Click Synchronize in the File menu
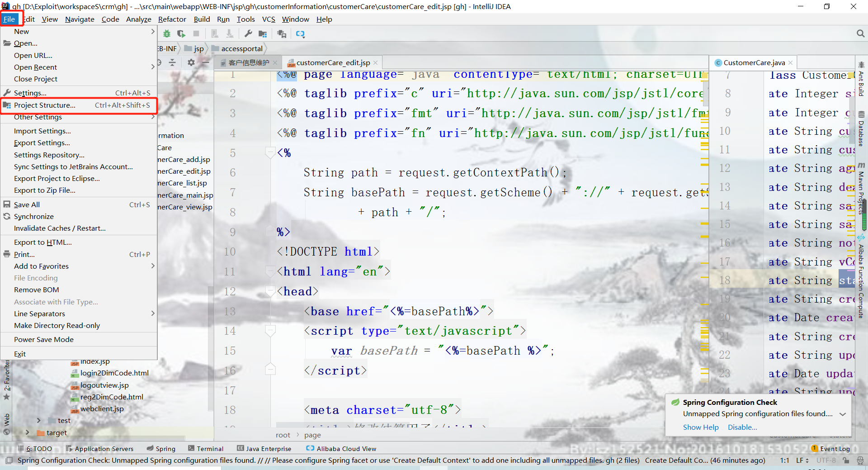Viewport: 868px width, 470px height. pos(79,217)
